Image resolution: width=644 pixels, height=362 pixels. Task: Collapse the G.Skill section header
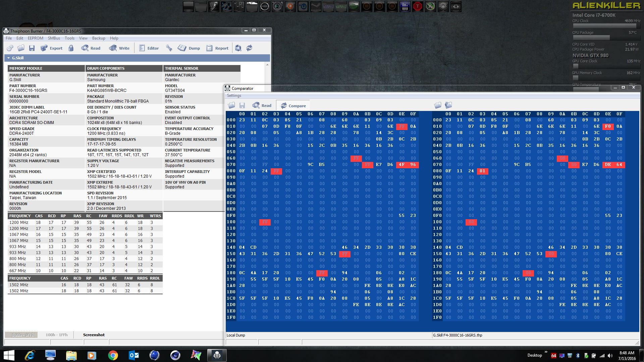pyautogui.click(x=137, y=58)
